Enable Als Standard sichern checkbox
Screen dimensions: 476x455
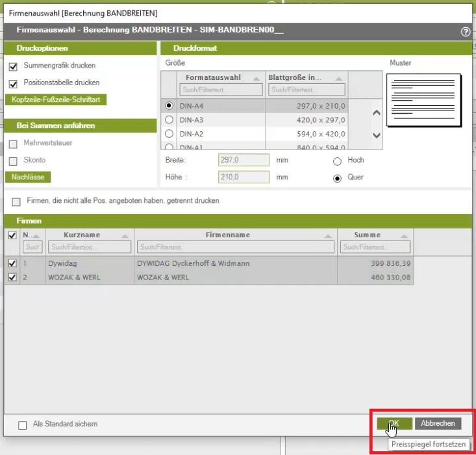(x=23, y=424)
